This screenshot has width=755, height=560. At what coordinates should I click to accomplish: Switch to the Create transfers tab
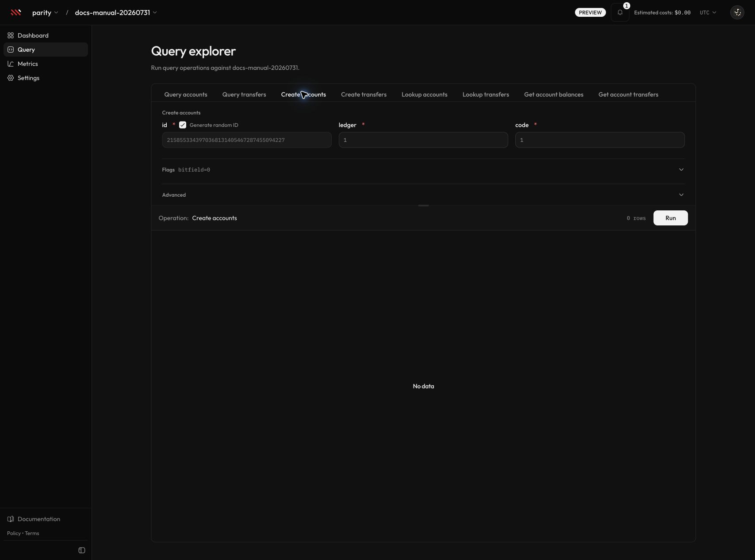(x=364, y=95)
